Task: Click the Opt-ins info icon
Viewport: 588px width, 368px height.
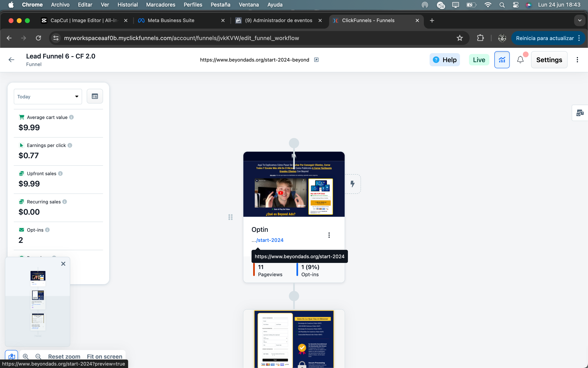Action: 48,230
